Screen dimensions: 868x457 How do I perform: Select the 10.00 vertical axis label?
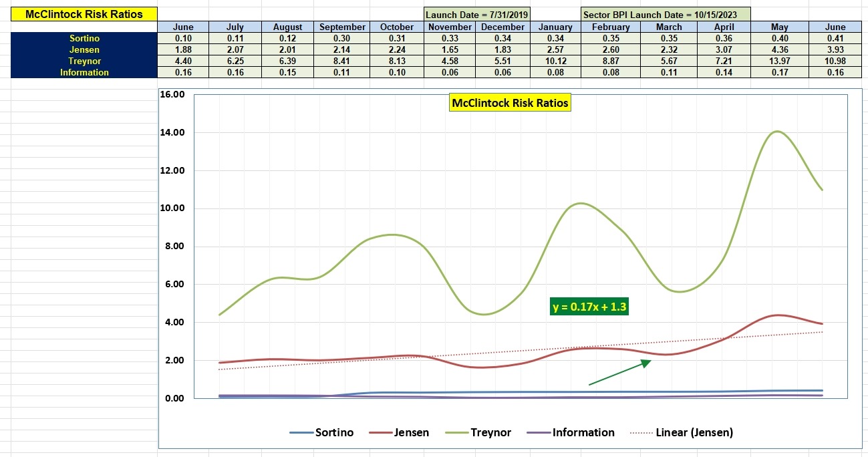[172, 208]
